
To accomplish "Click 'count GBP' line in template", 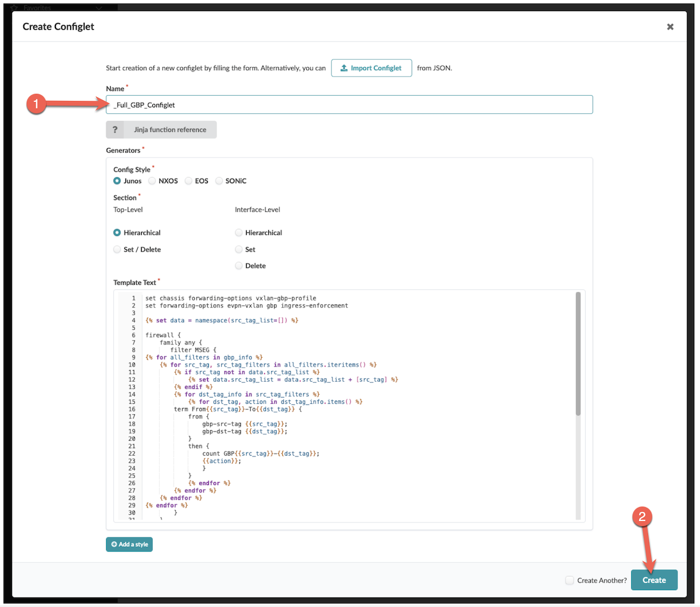I will (261, 453).
